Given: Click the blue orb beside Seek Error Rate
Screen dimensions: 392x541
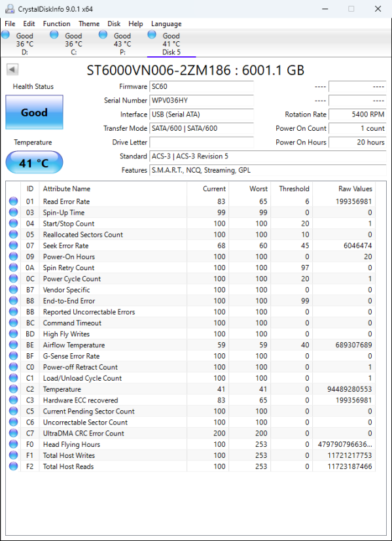Looking at the screenshot, I should click(13, 246).
